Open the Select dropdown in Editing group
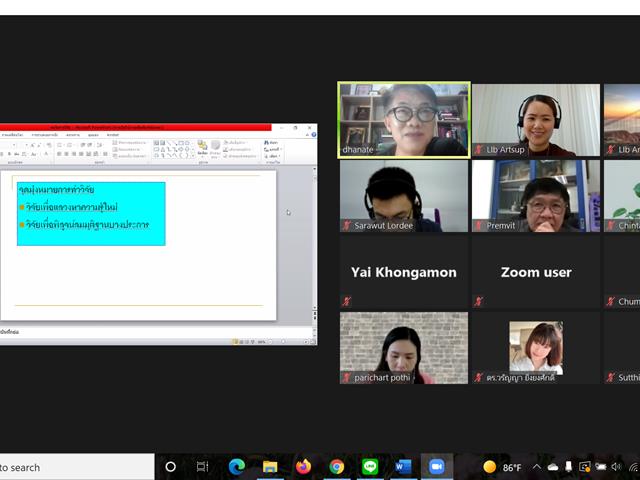 pyautogui.click(x=272, y=156)
